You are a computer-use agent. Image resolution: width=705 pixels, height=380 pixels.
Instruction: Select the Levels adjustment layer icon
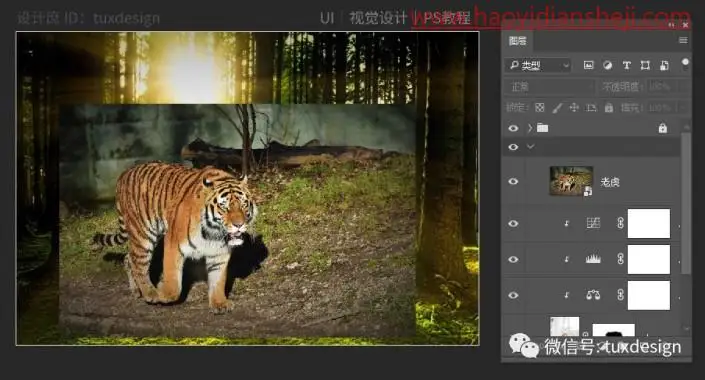point(593,259)
